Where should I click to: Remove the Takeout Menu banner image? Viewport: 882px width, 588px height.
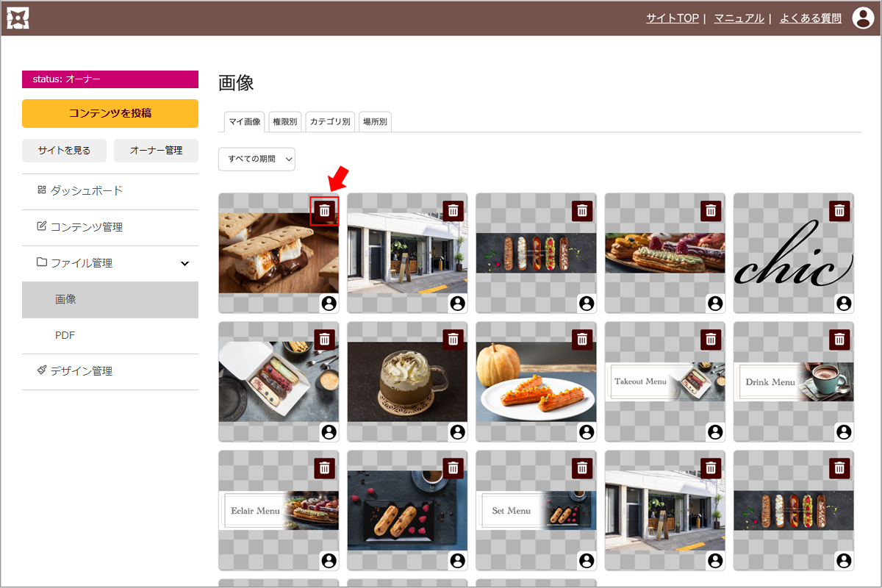[711, 340]
